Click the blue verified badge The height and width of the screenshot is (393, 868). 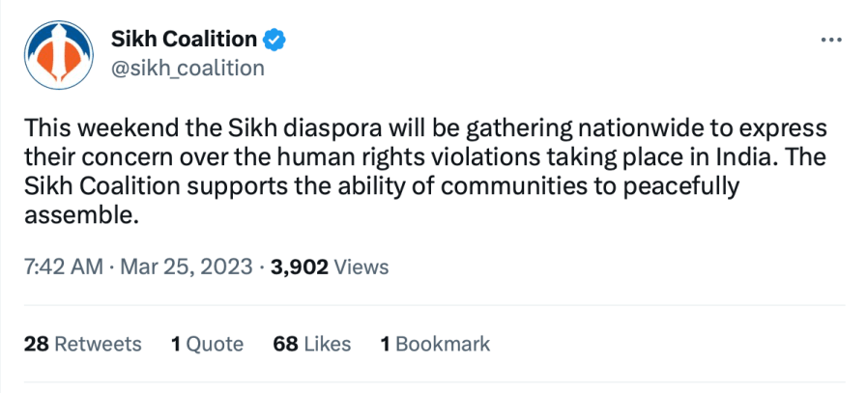[x=275, y=40]
